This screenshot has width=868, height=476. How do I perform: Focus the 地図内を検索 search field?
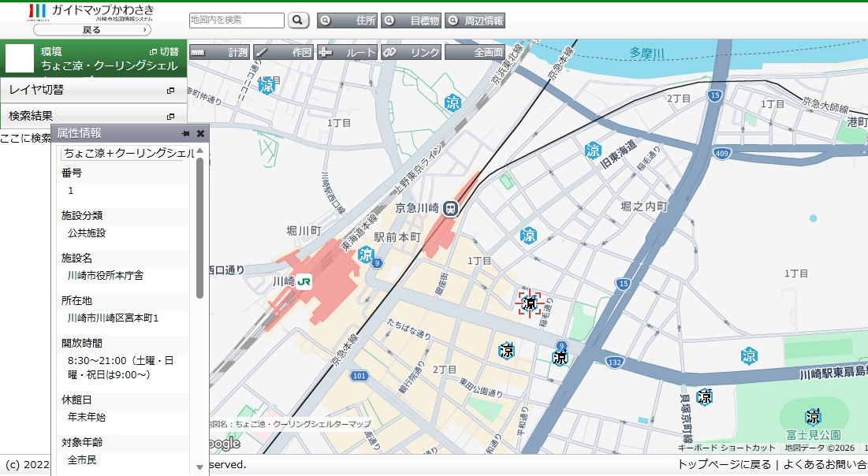(x=237, y=20)
